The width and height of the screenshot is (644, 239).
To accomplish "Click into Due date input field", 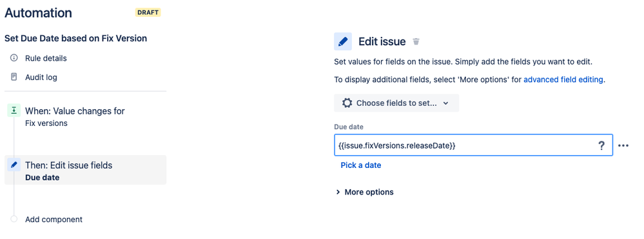I will [x=474, y=145].
